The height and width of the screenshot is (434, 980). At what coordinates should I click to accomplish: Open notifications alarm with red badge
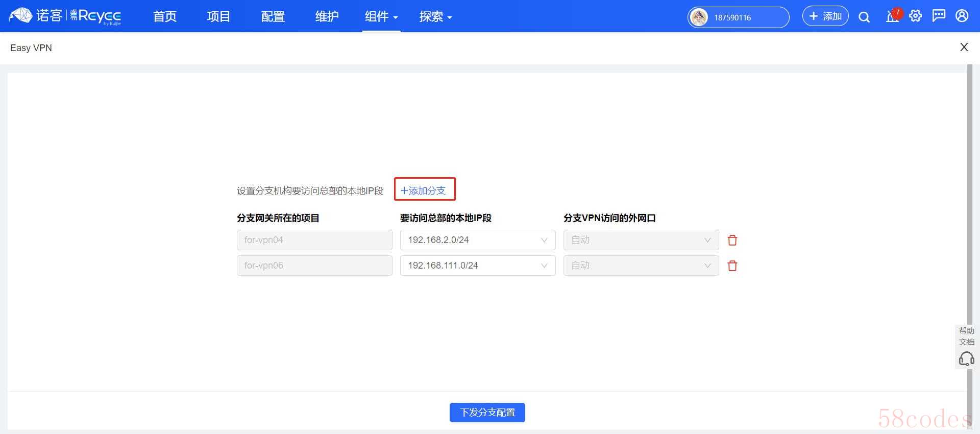(892, 16)
